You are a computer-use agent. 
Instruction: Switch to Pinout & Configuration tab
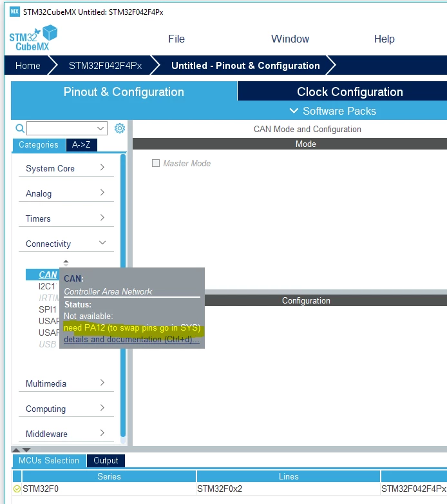point(124,92)
